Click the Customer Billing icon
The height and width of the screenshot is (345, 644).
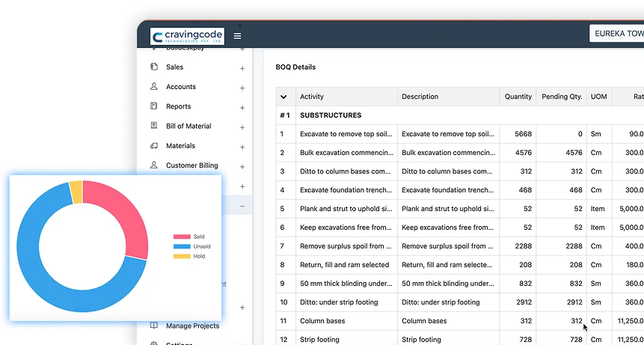click(x=154, y=165)
